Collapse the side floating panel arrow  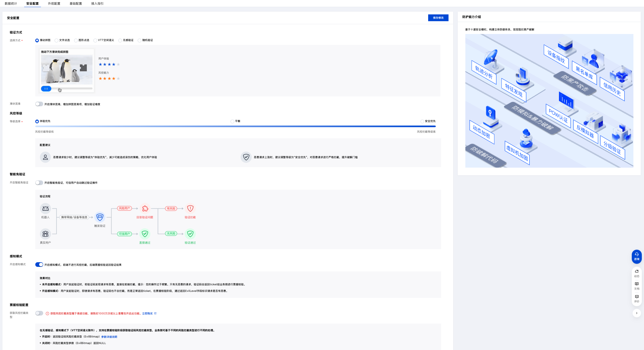tap(636, 313)
